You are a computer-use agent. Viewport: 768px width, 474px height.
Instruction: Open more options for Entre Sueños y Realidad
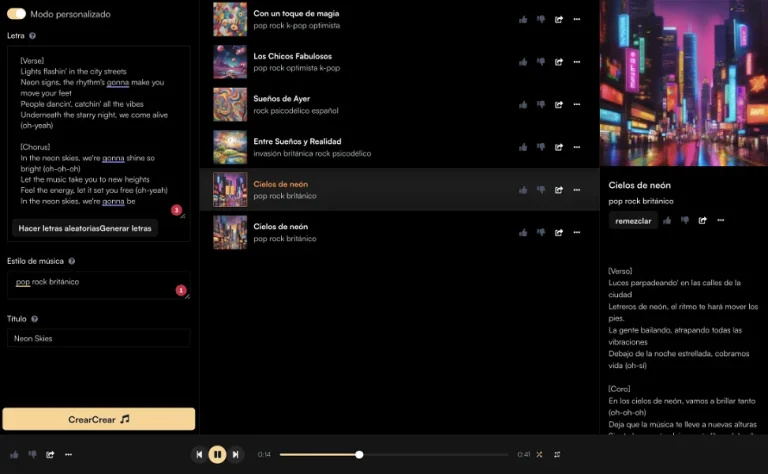click(x=577, y=147)
